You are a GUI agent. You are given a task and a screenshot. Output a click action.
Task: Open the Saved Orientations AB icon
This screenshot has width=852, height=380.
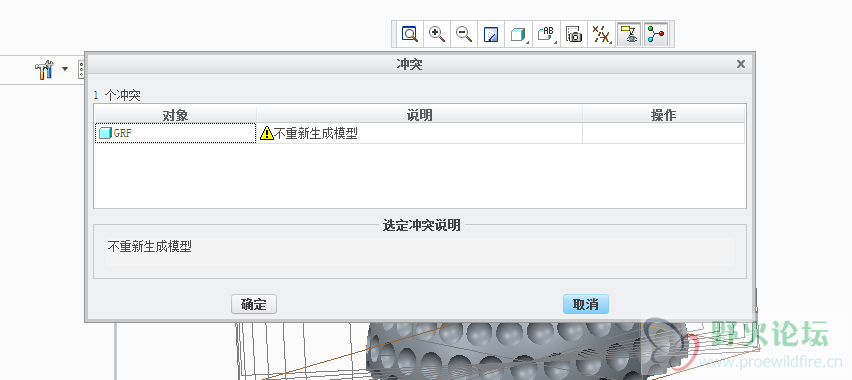[x=546, y=35]
